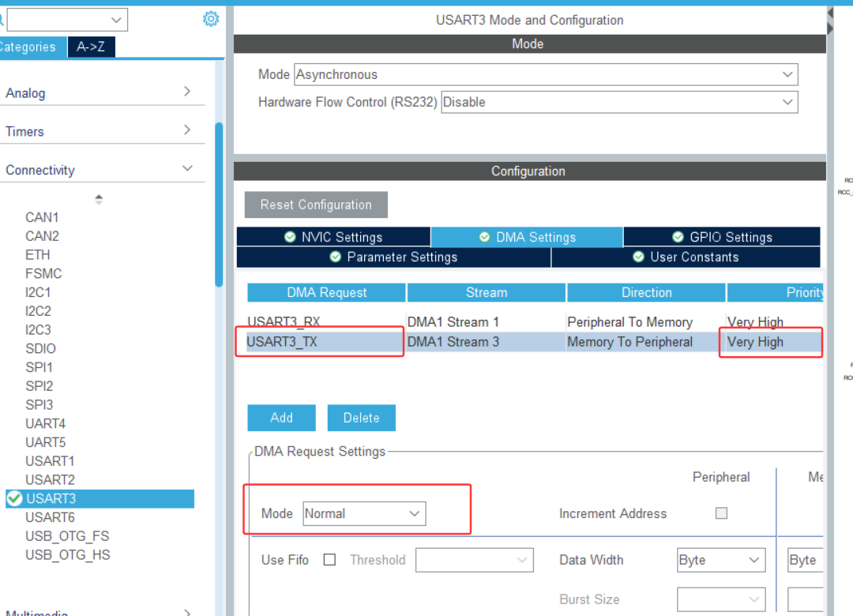The width and height of the screenshot is (853, 616).
Task: Switch to the DMA Settings tab
Action: pyautogui.click(x=527, y=237)
